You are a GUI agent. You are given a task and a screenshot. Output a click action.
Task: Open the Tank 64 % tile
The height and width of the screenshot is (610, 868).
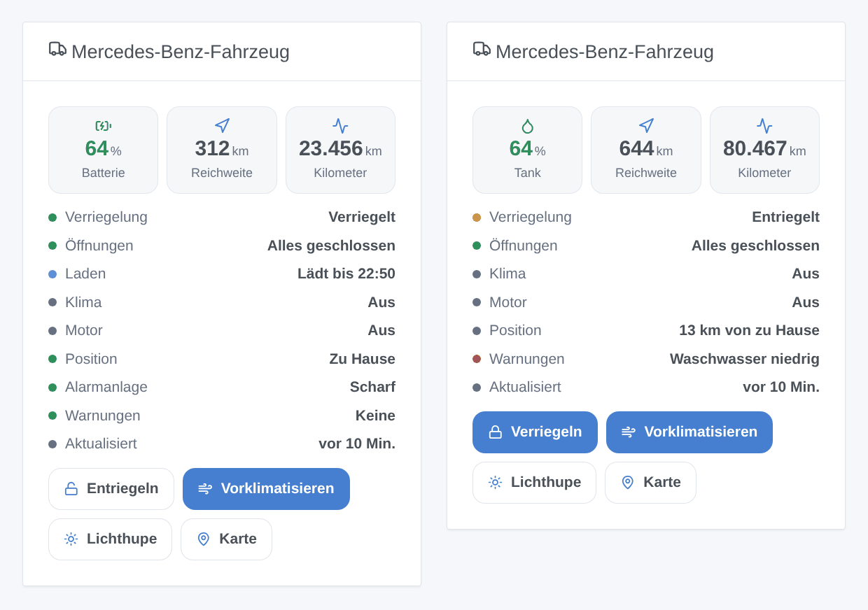click(527, 150)
